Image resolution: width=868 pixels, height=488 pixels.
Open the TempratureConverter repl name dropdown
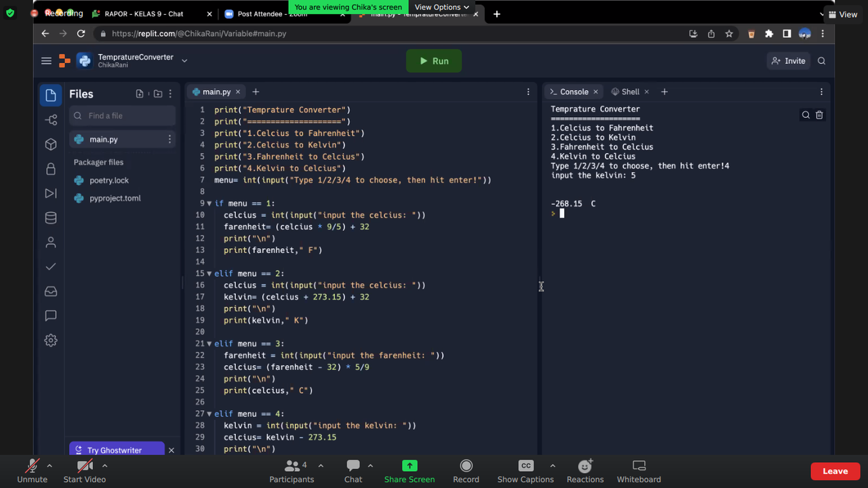[184, 61]
